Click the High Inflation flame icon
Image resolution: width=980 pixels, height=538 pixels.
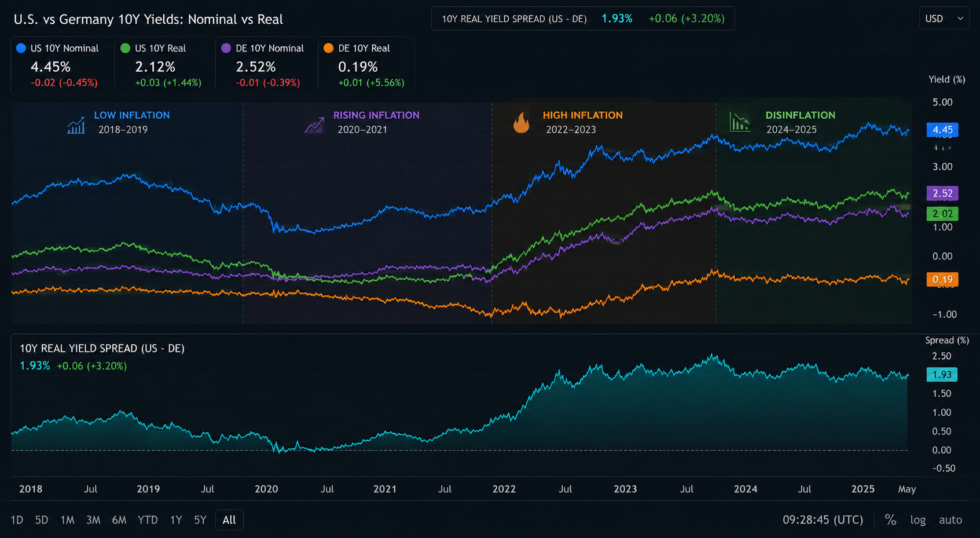[x=521, y=123]
